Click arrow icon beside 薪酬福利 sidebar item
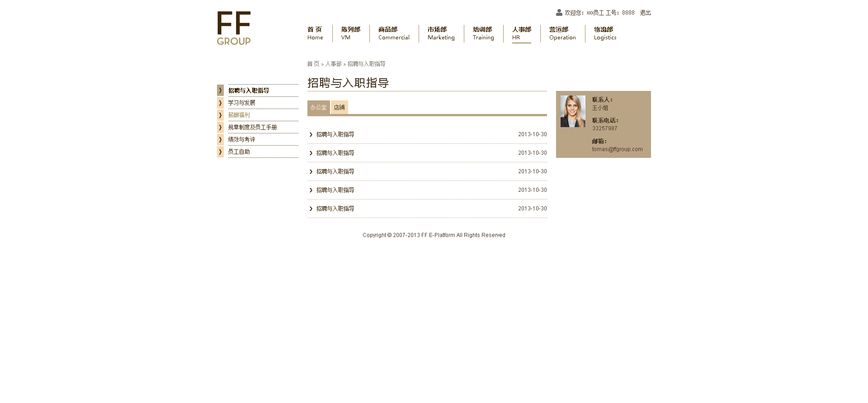 click(x=220, y=115)
